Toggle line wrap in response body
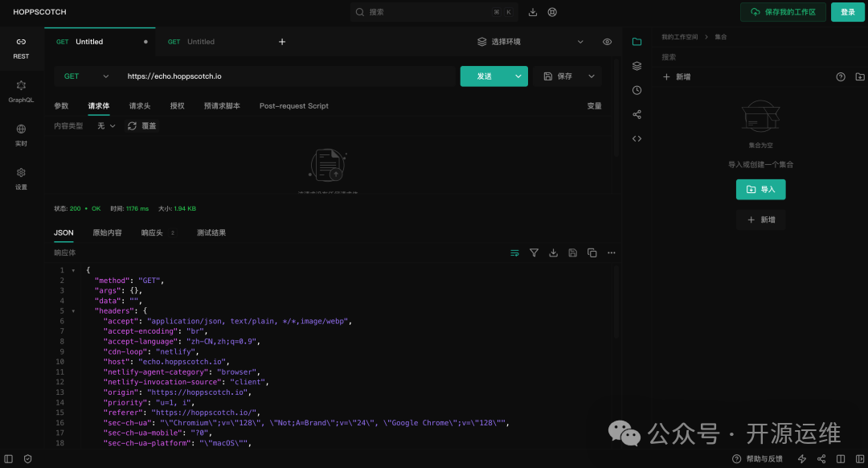The width and height of the screenshot is (868, 468). (514, 252)
